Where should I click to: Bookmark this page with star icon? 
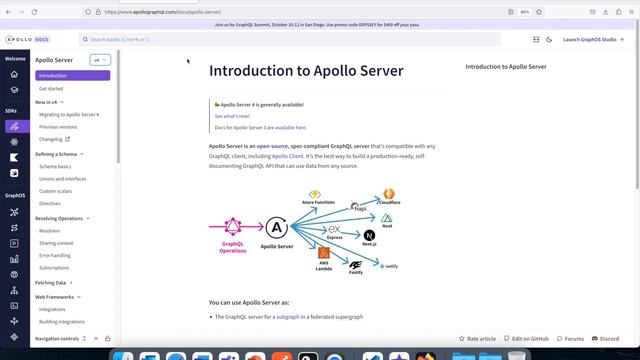539,12
